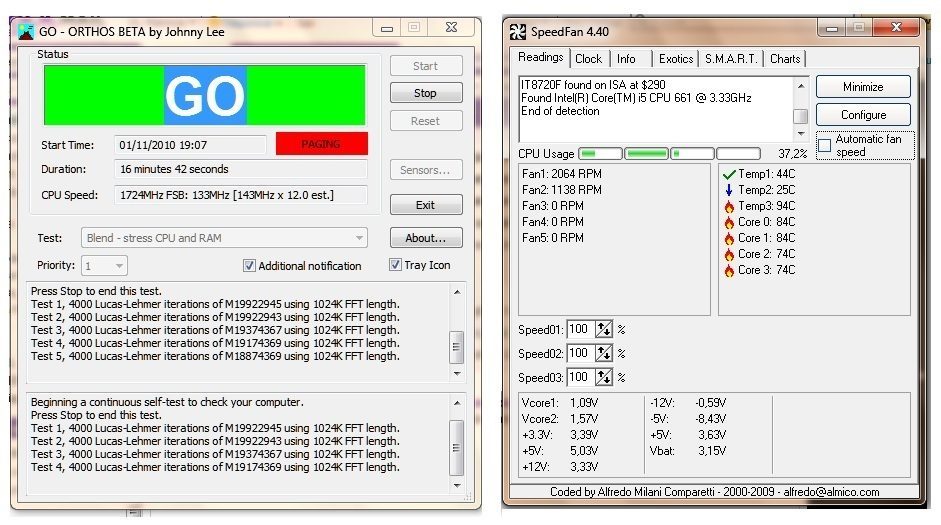Open the S.M.A.R.T. tab
The width and height of the screenshot is (941, 525).
(x=731, y=59)
